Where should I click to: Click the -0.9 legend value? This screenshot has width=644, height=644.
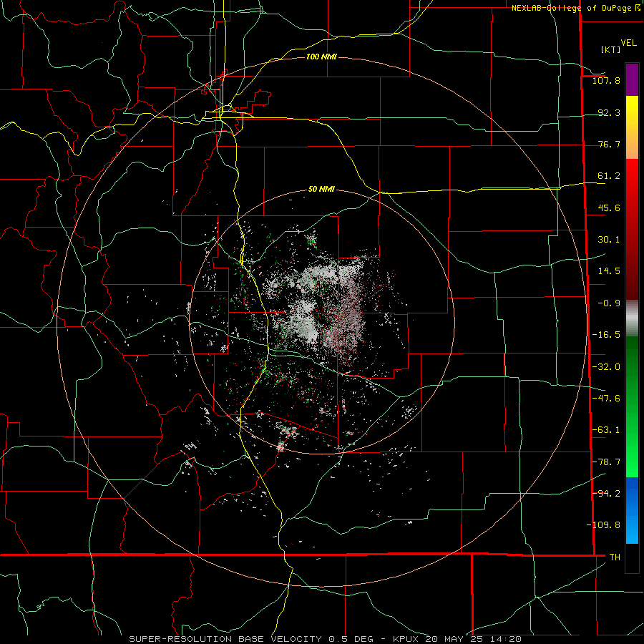click(x=609, y=303)
